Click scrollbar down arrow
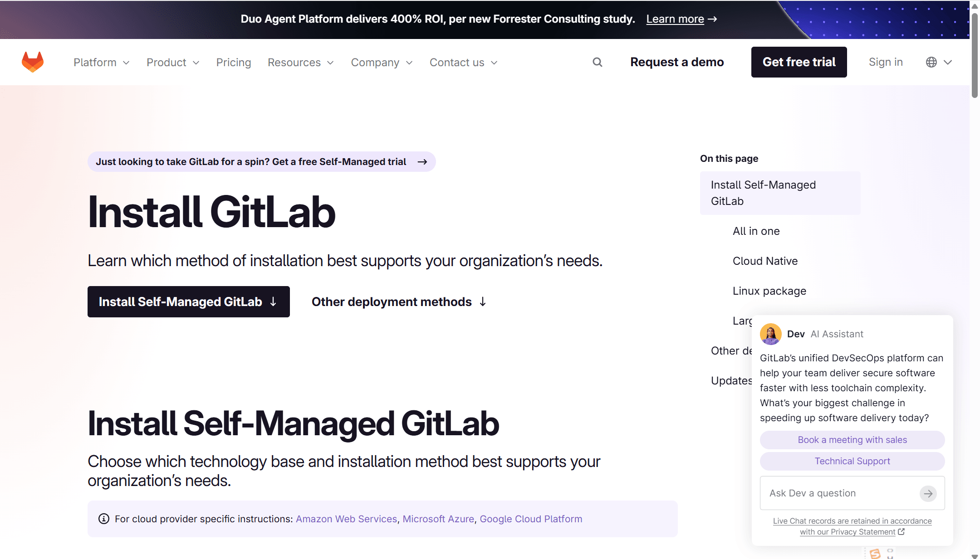This screenshot has height=559, width=980. point(975,556)
